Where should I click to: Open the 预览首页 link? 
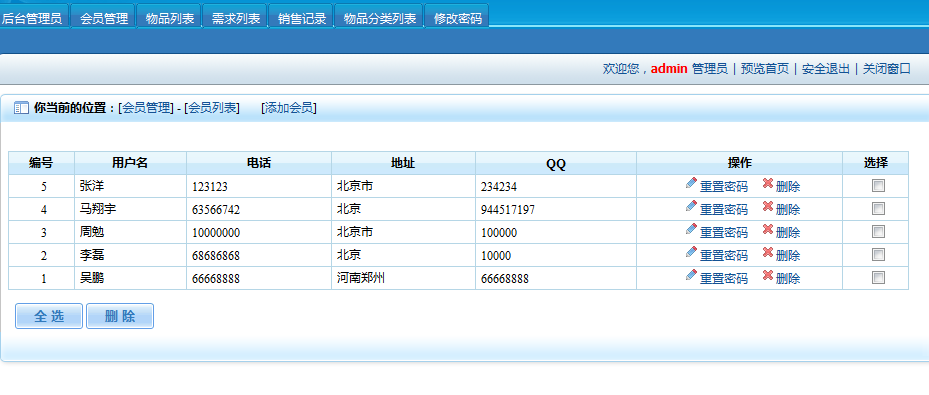coord(765,69)
